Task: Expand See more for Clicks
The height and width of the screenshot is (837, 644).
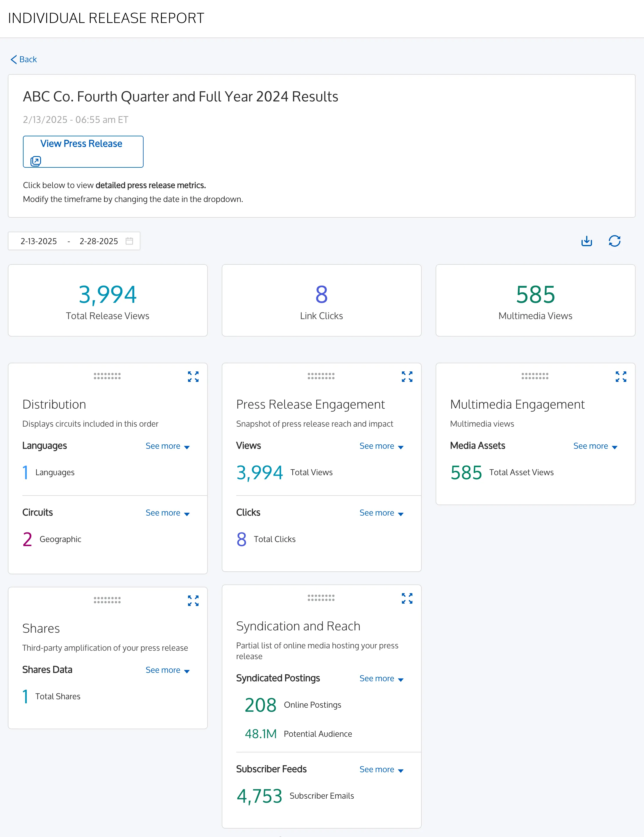Action: tap(381, 513)
